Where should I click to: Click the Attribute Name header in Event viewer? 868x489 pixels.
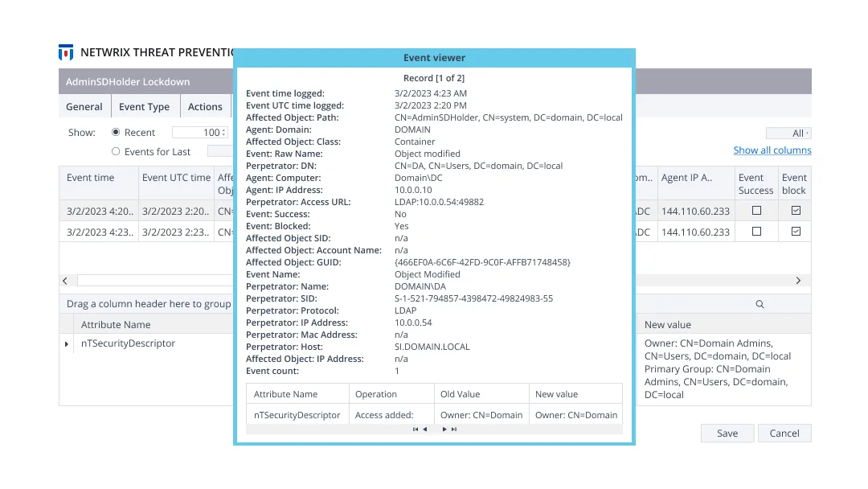click(297, 394)
